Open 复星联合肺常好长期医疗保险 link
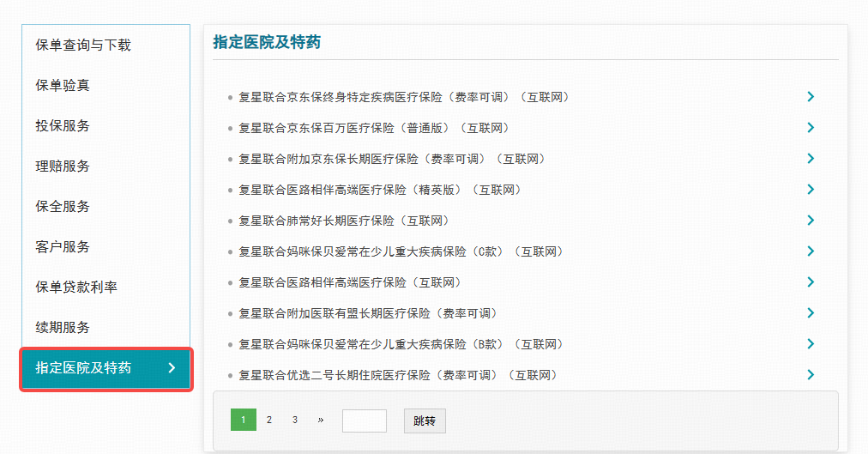Image resolution: width=868 pixels, height=454 pixels. tap(344, 221)
